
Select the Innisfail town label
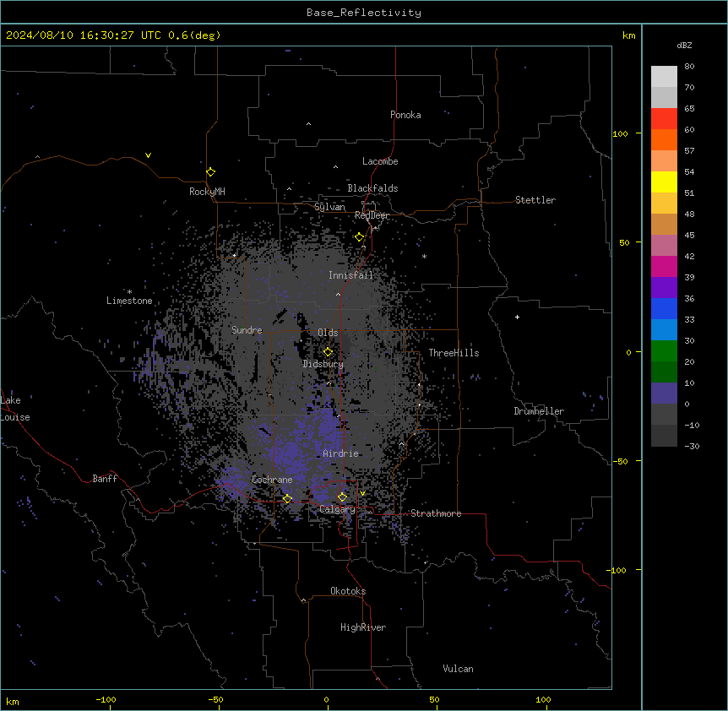pyautogui.click(x=351, y=275)
